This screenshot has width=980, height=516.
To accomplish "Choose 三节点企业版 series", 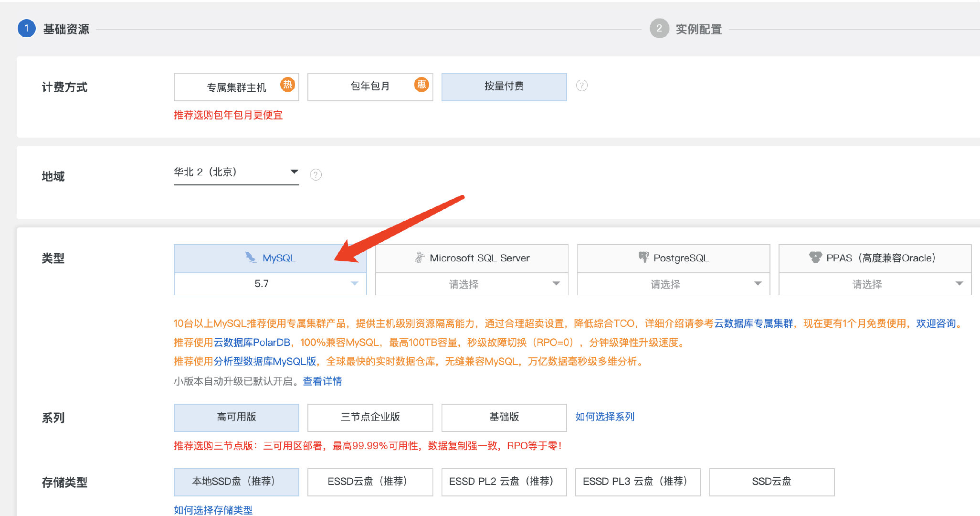I will (x=370, y=417).
